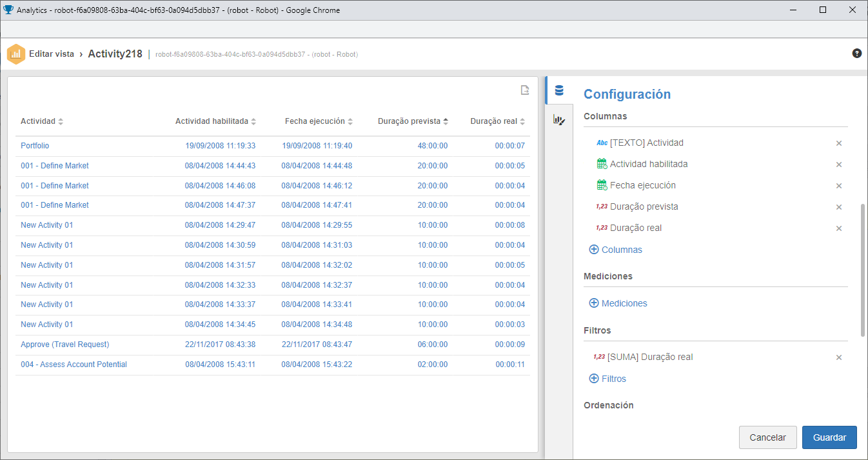Click the 48:00:00 duration value
Viewport: 868px width, 460px height.
tap(433, 146)
